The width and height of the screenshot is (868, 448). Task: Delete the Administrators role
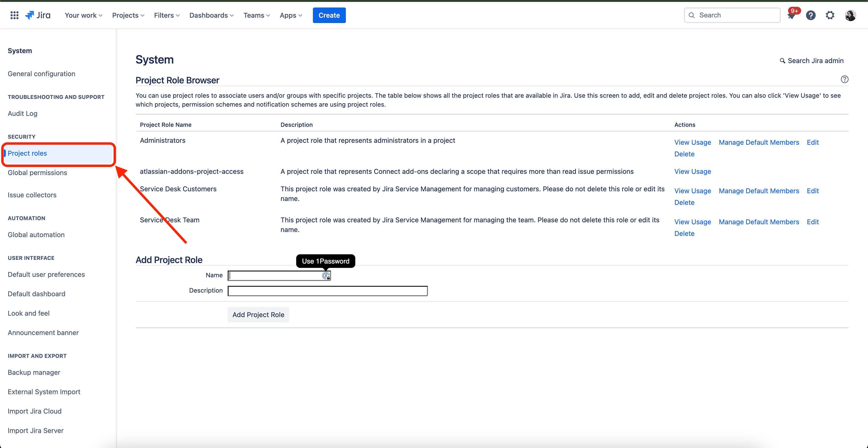tap(684, 154)
